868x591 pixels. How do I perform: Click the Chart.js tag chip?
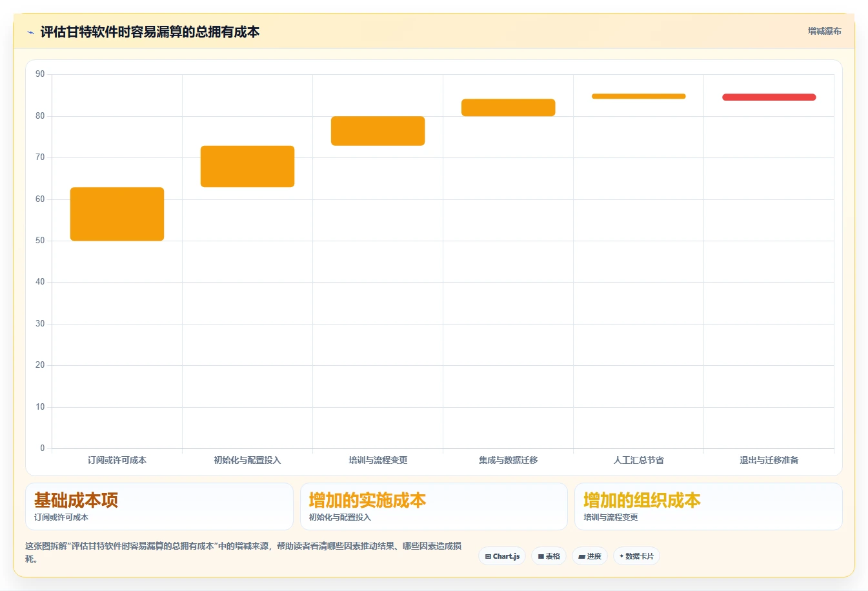(502, 556)
